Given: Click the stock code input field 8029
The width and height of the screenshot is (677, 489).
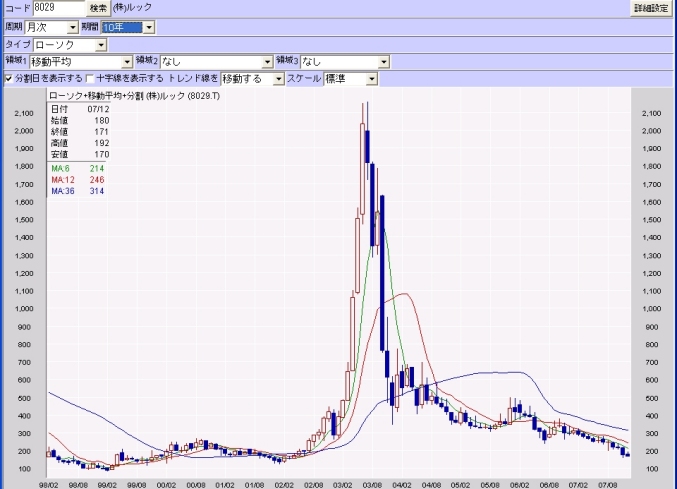Looking at the screenshot, I should 58,7.
